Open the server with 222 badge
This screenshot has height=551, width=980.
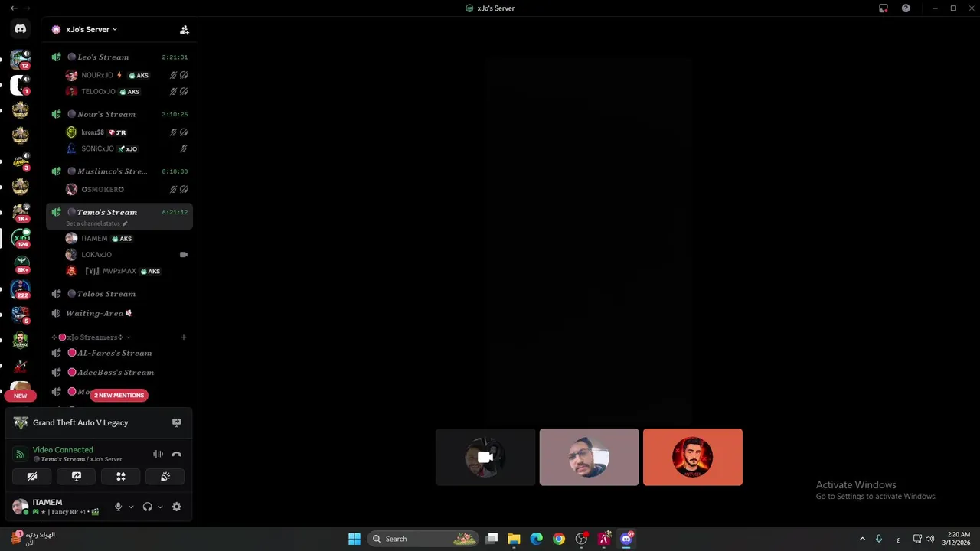point(21,289)
